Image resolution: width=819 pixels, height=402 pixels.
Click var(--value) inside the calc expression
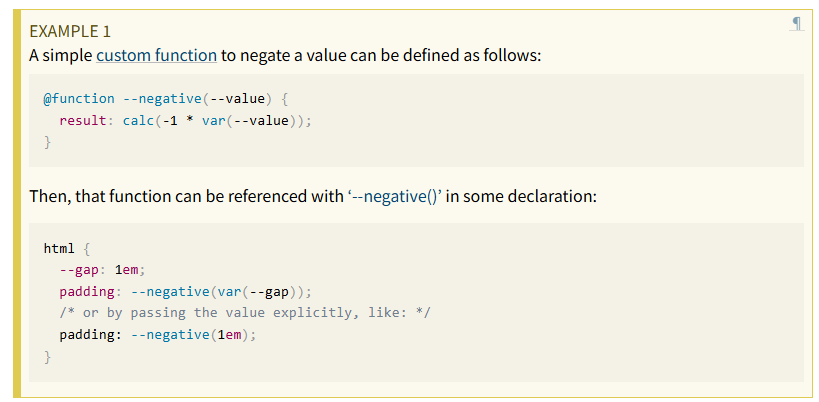[245, 120]
